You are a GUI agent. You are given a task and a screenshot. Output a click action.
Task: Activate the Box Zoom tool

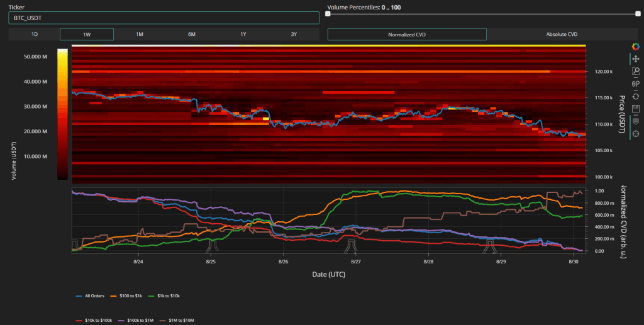[635, 71]
